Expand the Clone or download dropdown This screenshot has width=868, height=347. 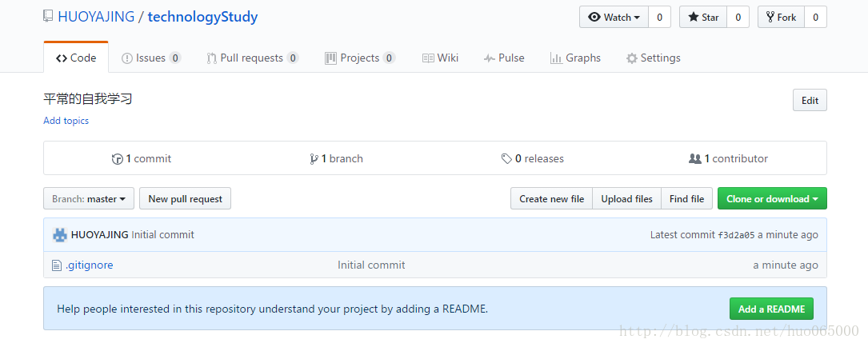772,198
